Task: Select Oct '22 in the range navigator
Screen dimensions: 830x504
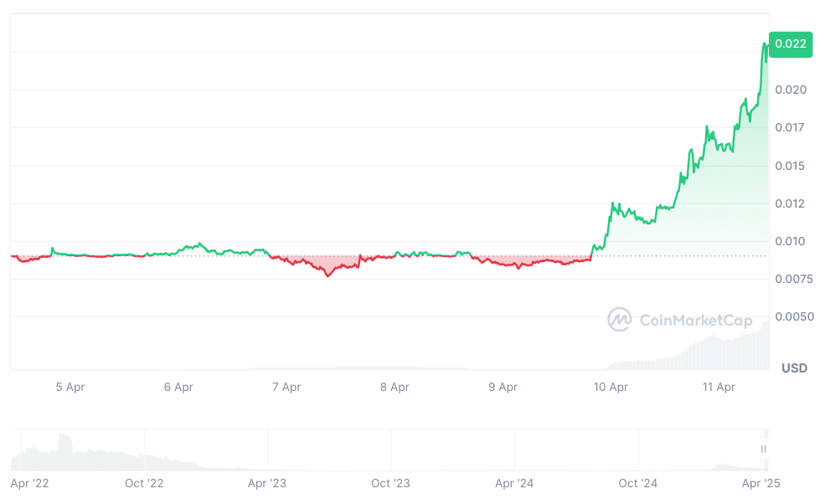Action: [144, 483]
